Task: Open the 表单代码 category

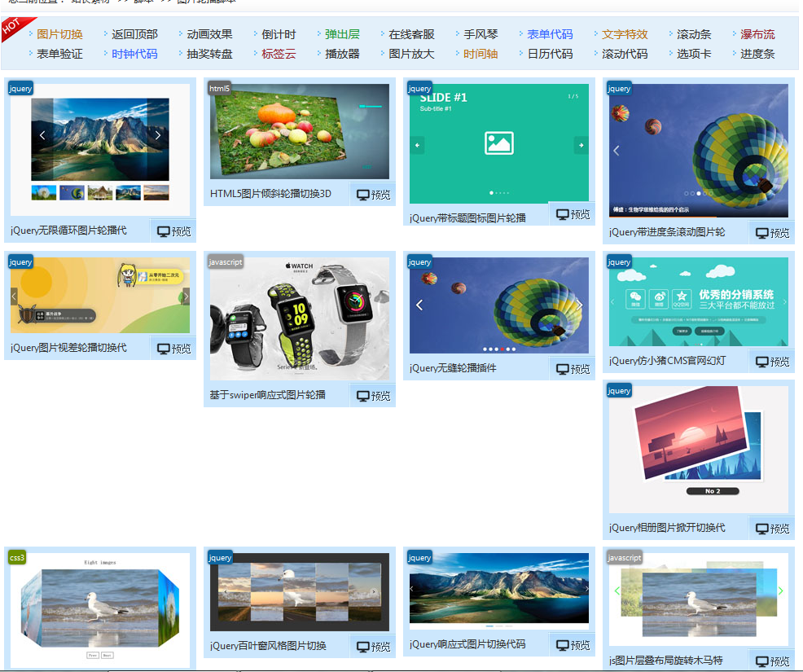Action: point(550,34)
